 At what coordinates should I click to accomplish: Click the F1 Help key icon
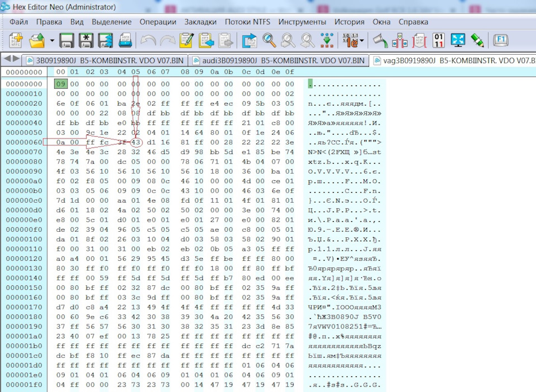tap(501, 40)
